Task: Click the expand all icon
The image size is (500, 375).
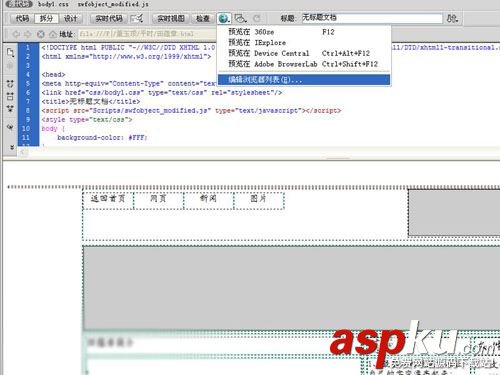Action: 10,109
